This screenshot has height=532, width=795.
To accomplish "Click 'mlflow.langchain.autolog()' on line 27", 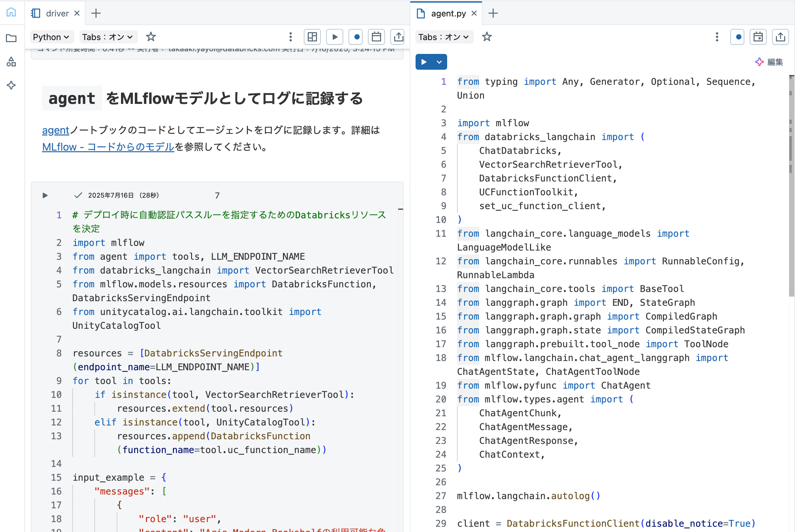I will pos(528,496).
